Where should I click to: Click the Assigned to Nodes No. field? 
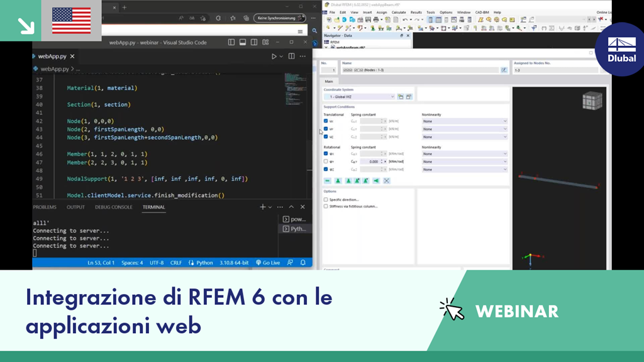[556, 70]
